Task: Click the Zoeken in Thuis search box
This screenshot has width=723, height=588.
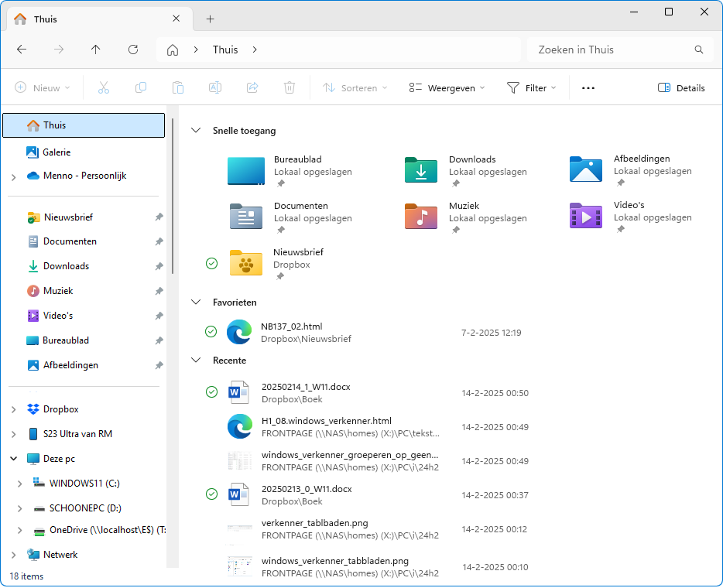Action: (x=622, y=50)
